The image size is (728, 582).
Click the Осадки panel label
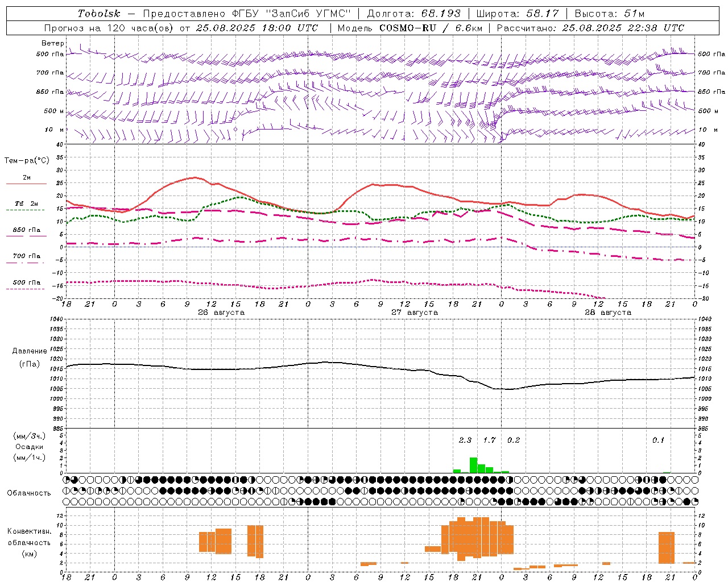pyautogui.click(x=30, y=447)
